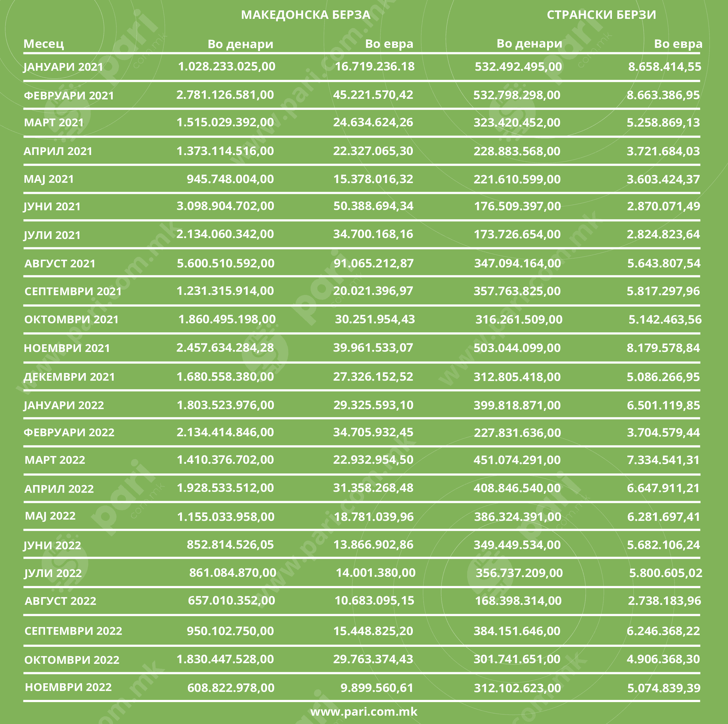Select the АВГУСТ 2021 row label
Image resolution: width=728 pixels, height=724 pixels.
pos(60,263)
